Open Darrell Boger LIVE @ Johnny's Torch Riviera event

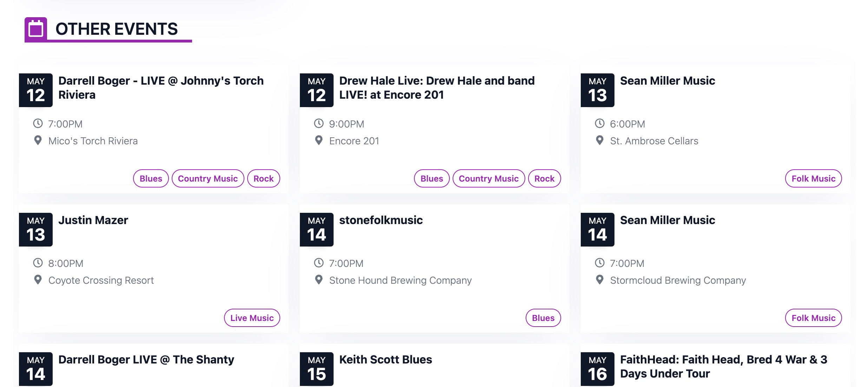[x=161, y=88]
